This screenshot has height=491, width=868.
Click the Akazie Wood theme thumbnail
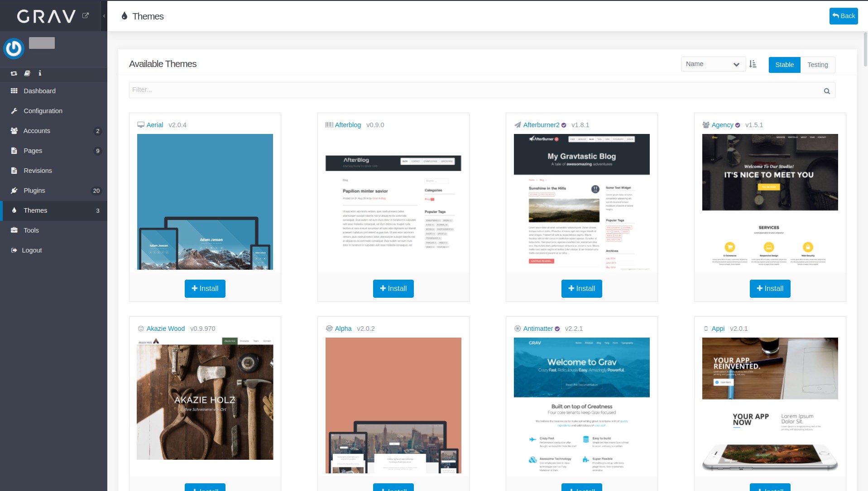point(205,399)
